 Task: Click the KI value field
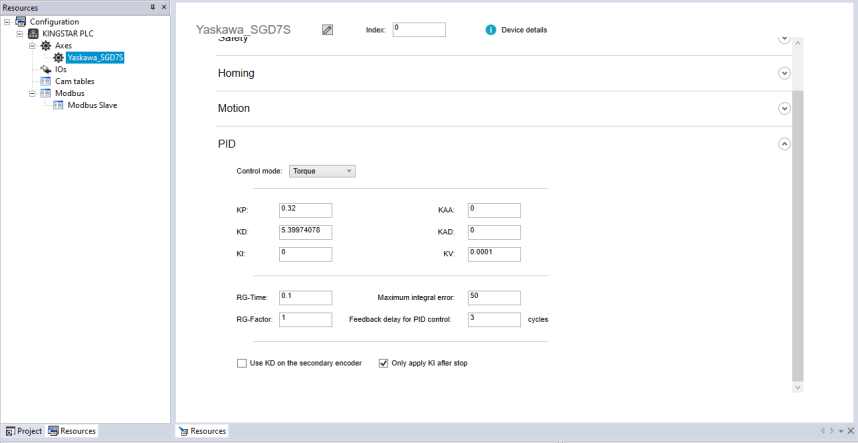(305, 254)
